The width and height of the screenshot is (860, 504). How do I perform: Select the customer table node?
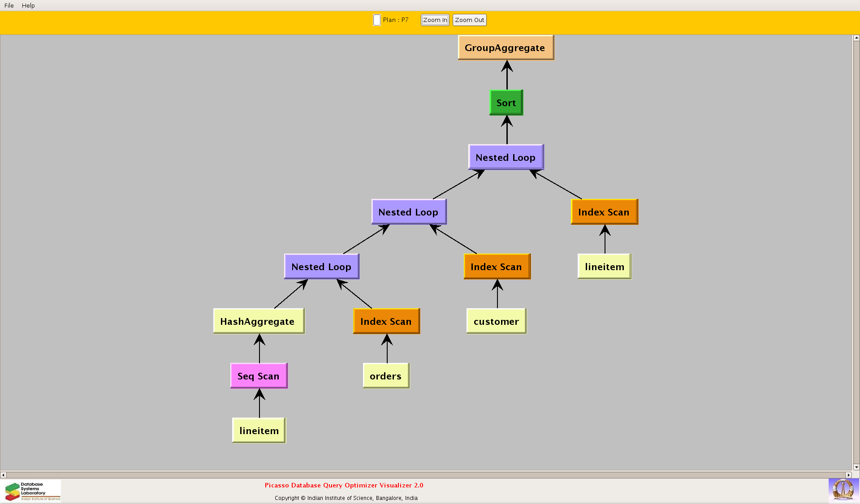pyautogui.click(x=496, y=321)
